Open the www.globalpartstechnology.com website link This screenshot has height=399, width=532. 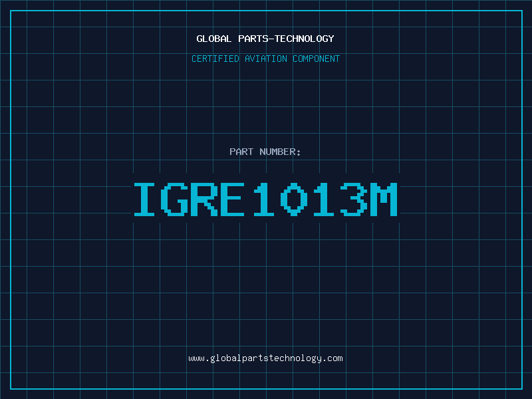[x=265, y=358]
